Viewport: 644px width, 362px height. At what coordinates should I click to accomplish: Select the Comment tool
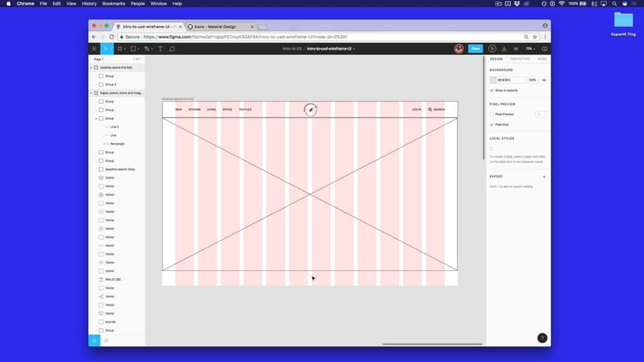point(172,49)
